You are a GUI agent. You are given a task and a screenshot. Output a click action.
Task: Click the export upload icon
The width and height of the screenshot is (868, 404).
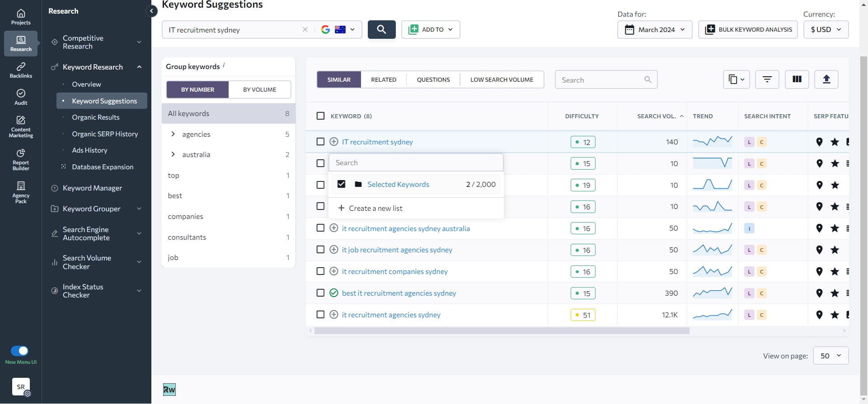pos(826,79)
